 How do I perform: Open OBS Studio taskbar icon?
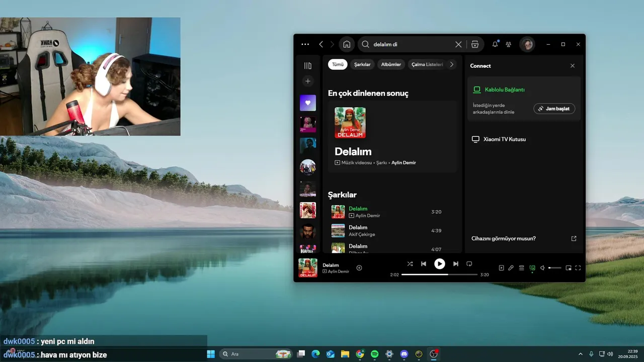tap(434, 354)
